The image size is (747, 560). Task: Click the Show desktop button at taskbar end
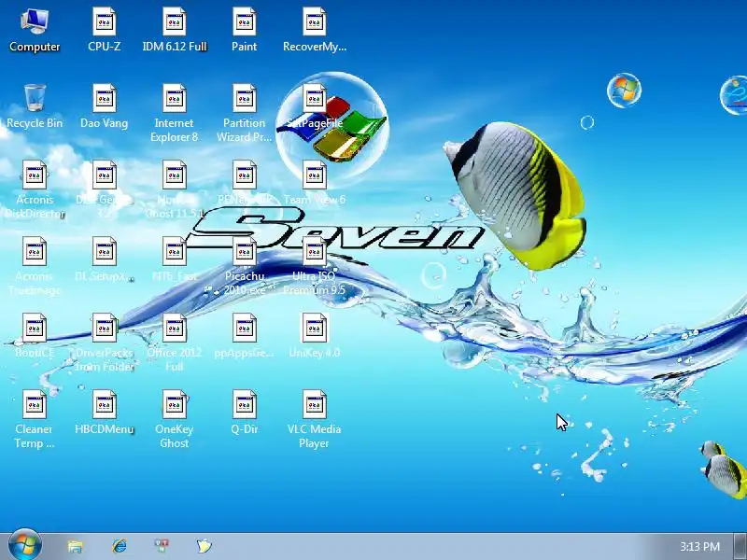tap(740, 546)
